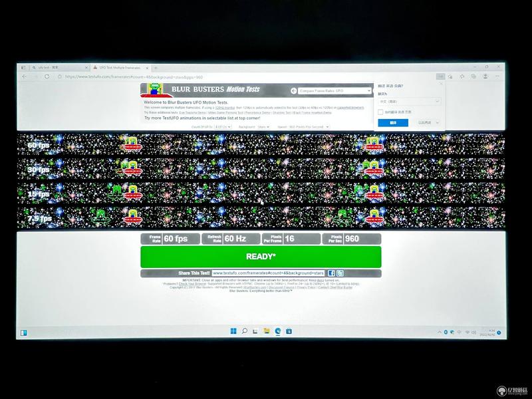The height and width of the screenshot is (399, 532).
Task: Open the Check Your Browser link
Action: [192, 284]
